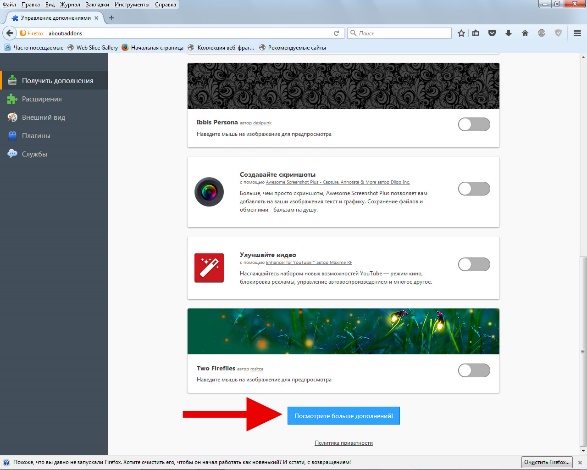Enable the Ibbis Persona theme toggle
This screenshot has width=587, height=470.
[474, 124]
